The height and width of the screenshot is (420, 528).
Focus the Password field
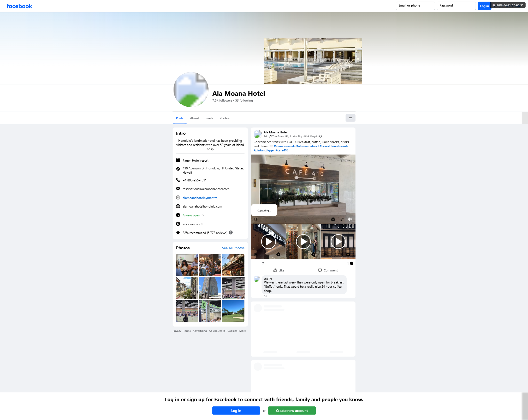coord(456,6)
